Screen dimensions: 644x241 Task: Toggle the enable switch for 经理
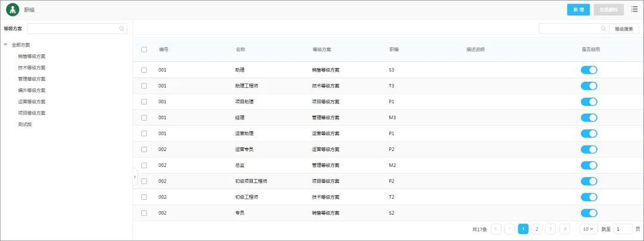pyautogui.click(x=589, y=118)
